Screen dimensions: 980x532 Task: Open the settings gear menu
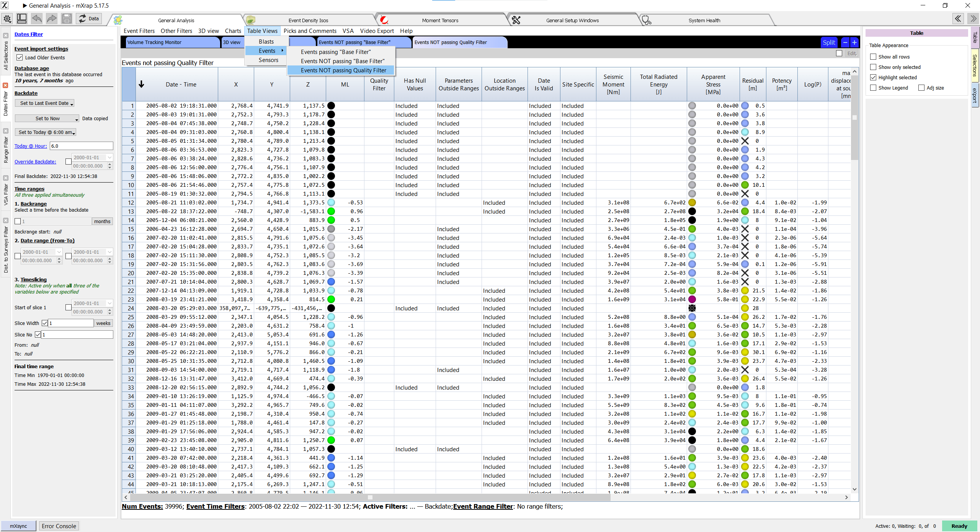tap(7, 18)
